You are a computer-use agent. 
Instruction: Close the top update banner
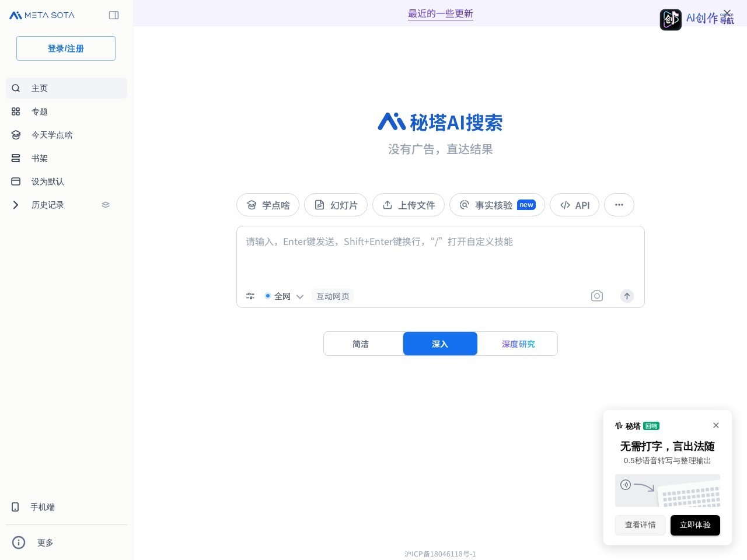pos(727,13)
